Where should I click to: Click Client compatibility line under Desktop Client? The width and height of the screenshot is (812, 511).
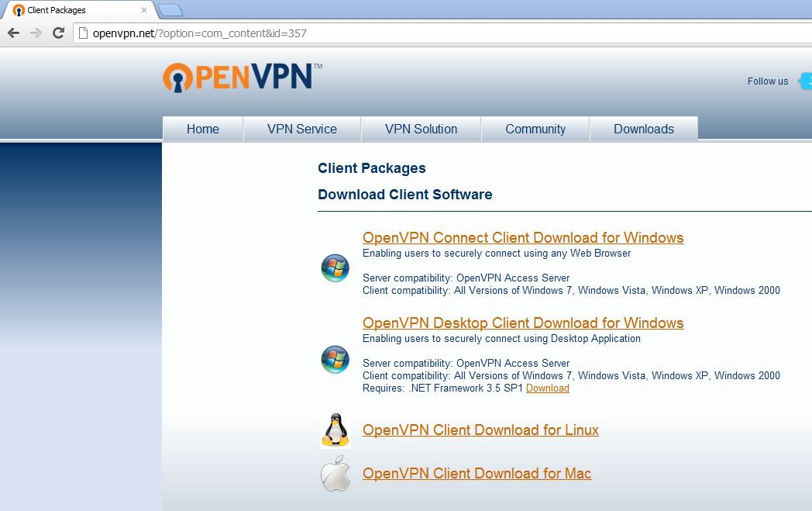(x=571, y=376)
